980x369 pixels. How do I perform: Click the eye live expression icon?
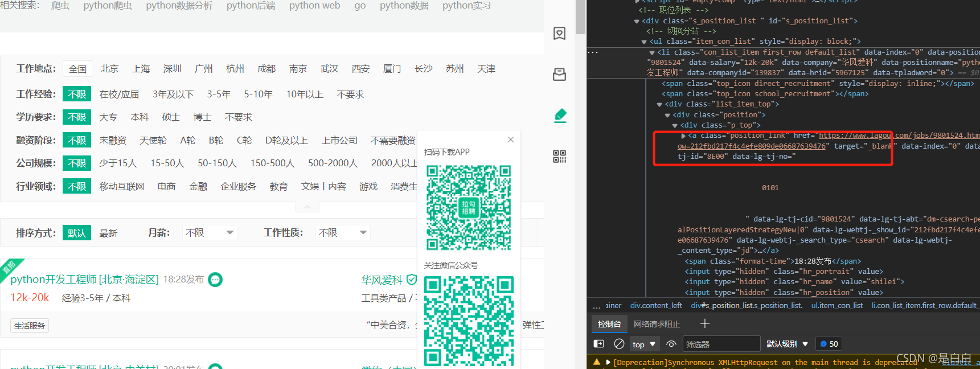(x=671, y=344)
